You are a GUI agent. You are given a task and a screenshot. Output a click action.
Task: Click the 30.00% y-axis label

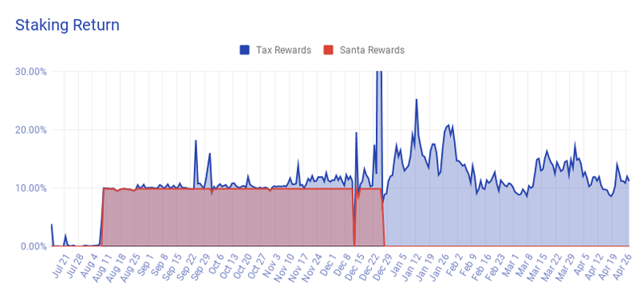[31, 72]
